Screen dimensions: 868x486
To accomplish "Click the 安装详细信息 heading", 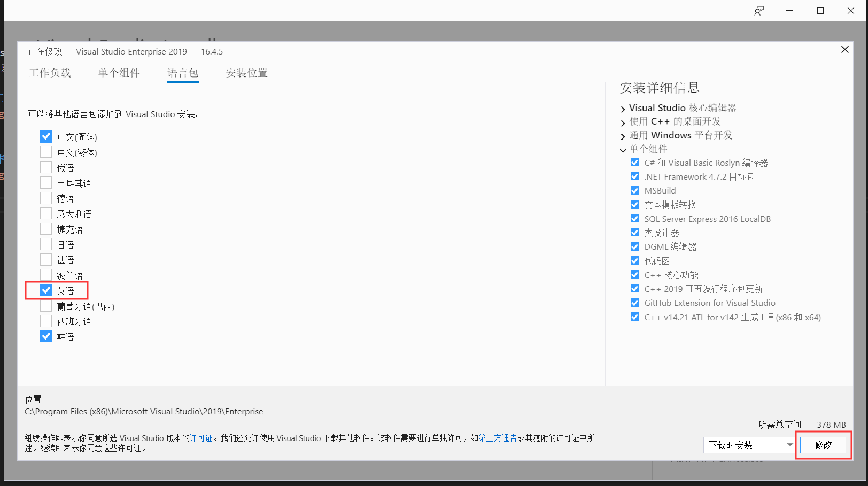I will tap(660, 88).
